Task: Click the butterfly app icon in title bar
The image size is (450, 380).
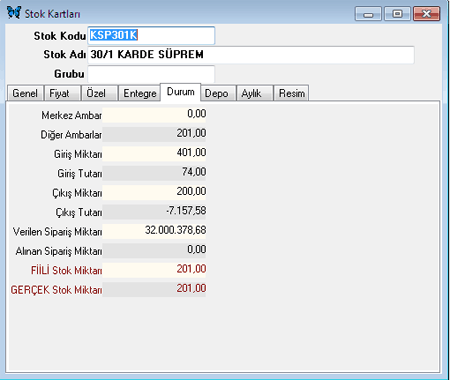Action: (x=14, y=13)
